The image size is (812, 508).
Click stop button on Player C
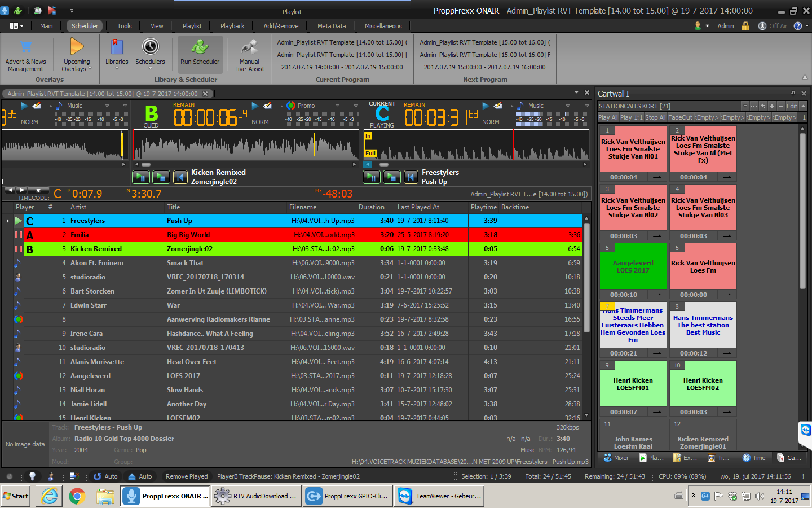tap(392, 177)
